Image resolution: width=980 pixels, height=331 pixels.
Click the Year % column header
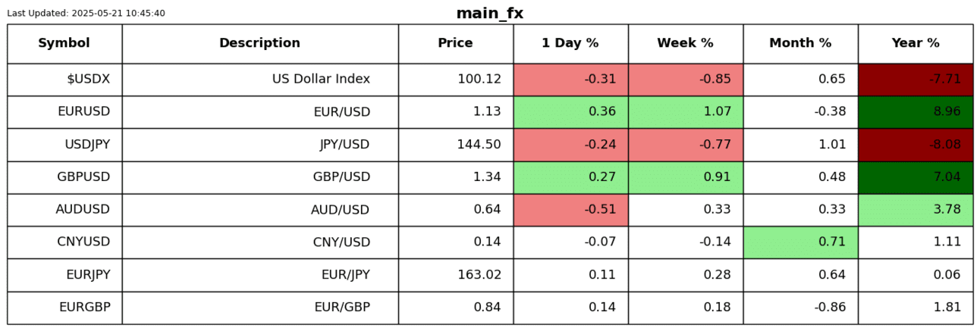click(916, 43)
